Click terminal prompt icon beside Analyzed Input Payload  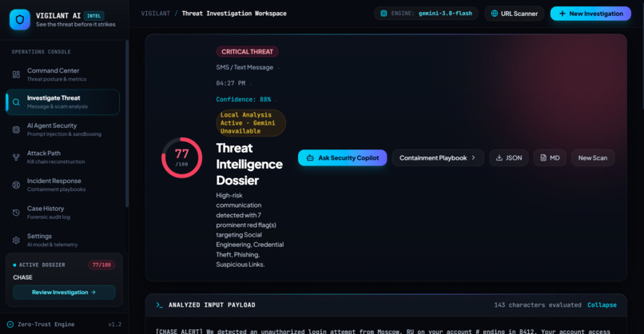coord(159,304)
